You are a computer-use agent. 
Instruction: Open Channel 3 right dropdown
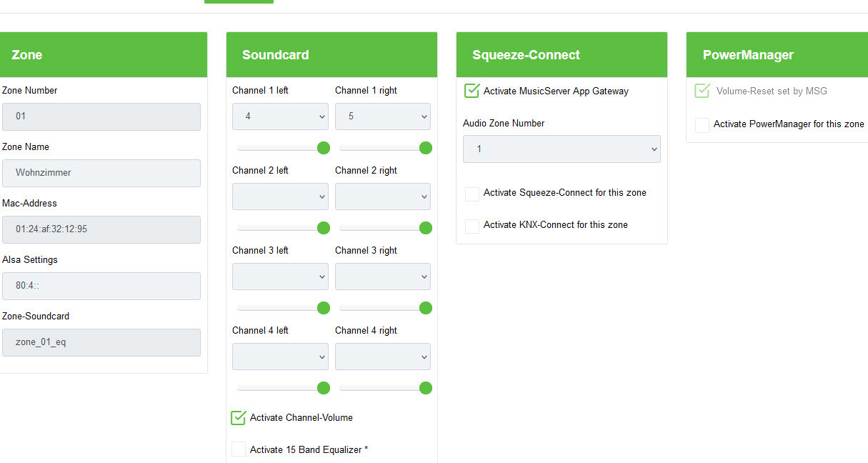(x=383, y=277)
